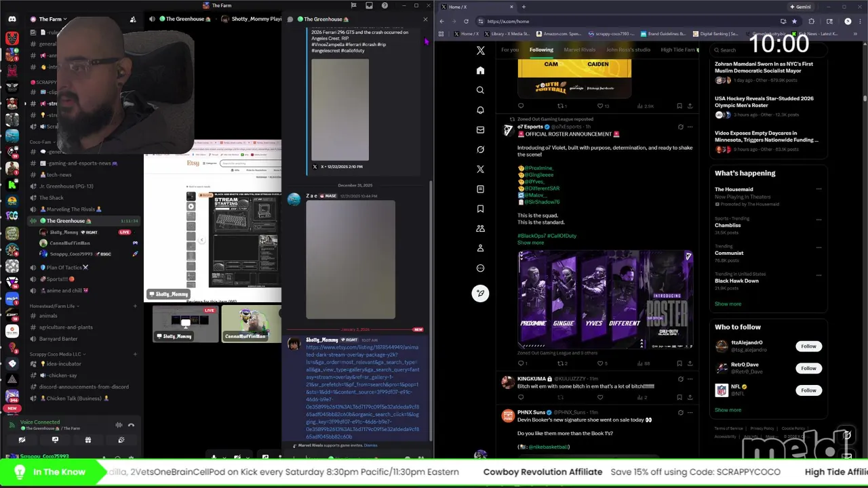
Task: Turn on camera in Discord voice panel
Action: pos(22,440)
